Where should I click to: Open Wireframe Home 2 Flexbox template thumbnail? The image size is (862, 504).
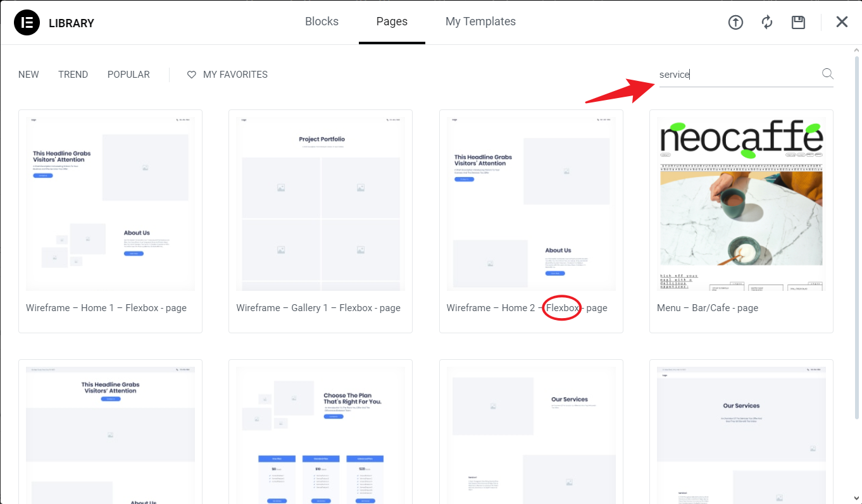tap(531, 204)
